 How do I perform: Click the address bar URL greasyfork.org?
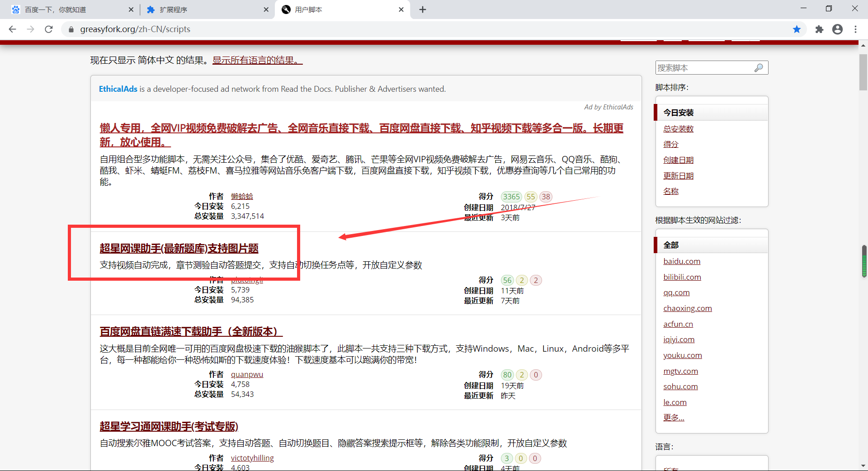(135, 29)
